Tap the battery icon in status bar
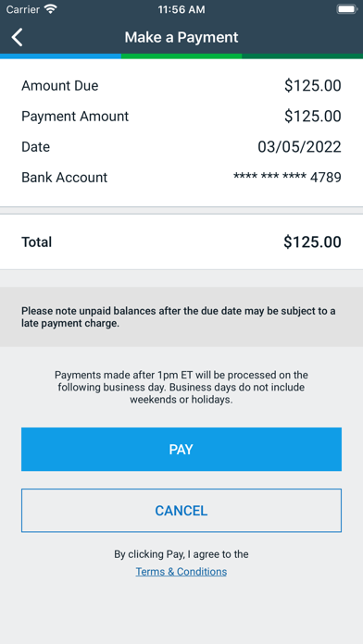Image resolution: width=363 pixels, height=644 pixels. click(x=347, y=9)
